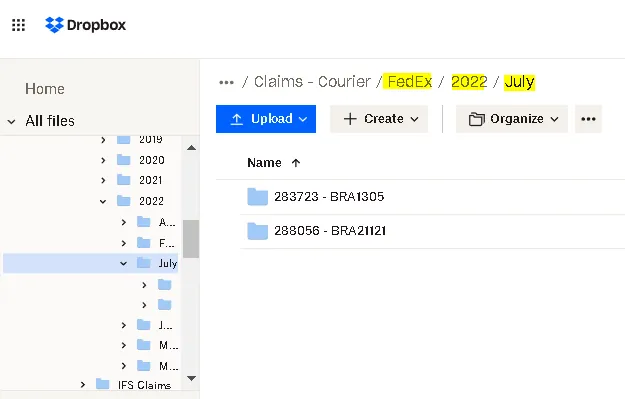Click the July breadcrumb
625x399 pixels.
[x=519, y=83]
